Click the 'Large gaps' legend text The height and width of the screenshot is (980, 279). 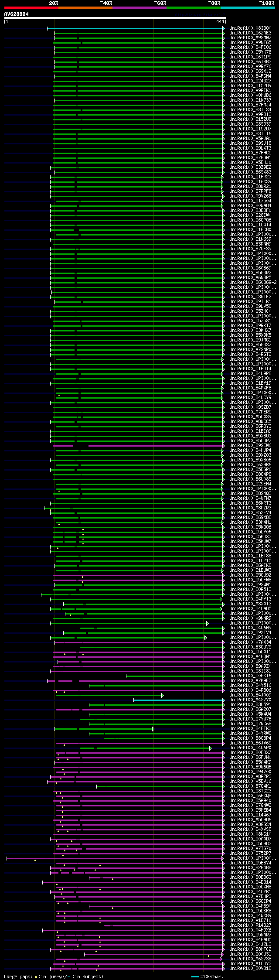coord(18,977)
